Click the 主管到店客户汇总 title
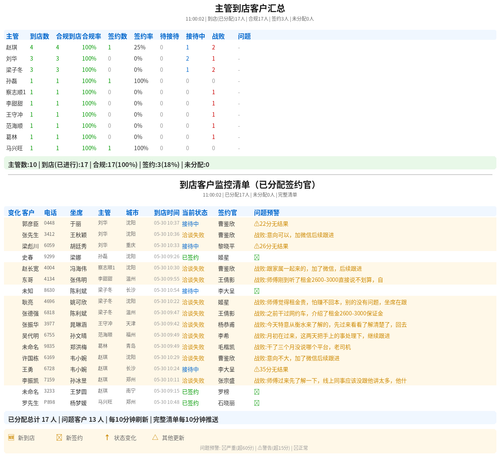Screen dimensions: 500x470 click(x=250, y=8)
